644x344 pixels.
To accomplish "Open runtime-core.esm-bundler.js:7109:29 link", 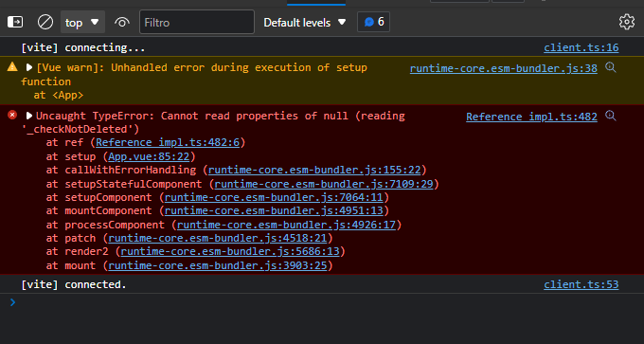I will 324,184.
